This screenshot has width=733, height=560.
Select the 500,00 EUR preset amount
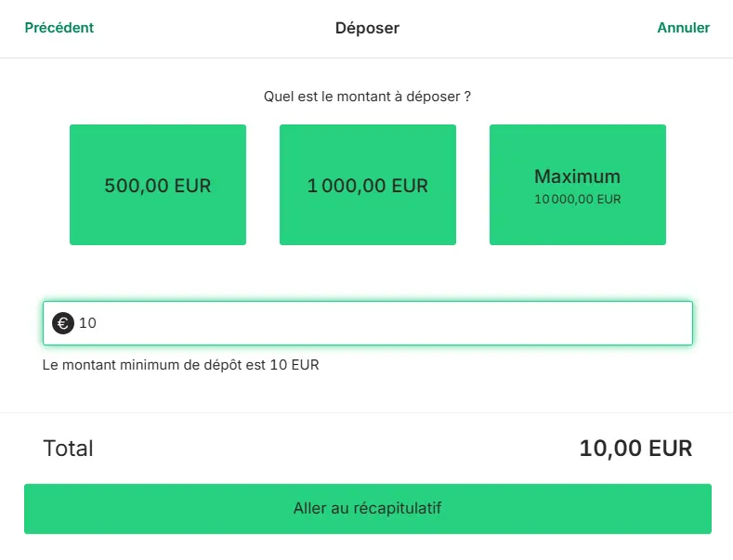pyautogui.click(x=158, y=185)
